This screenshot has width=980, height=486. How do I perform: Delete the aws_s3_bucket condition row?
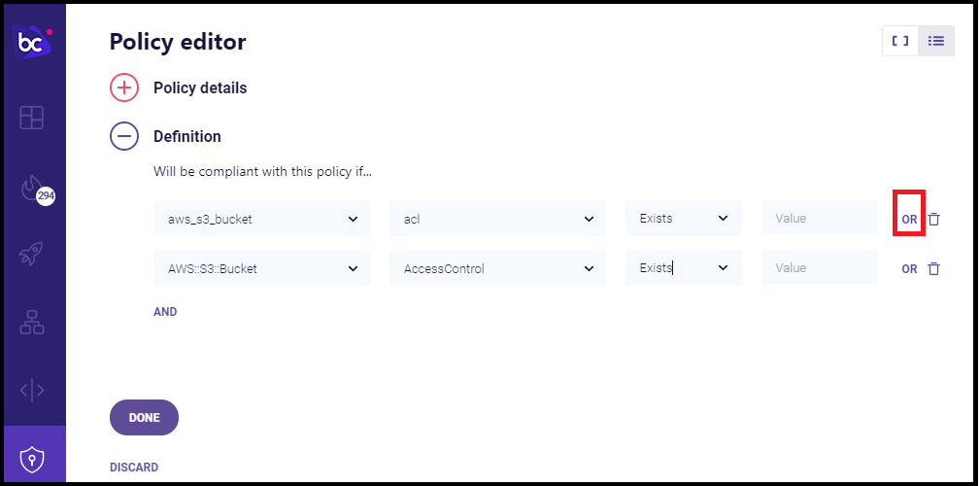tap(933, 220)
